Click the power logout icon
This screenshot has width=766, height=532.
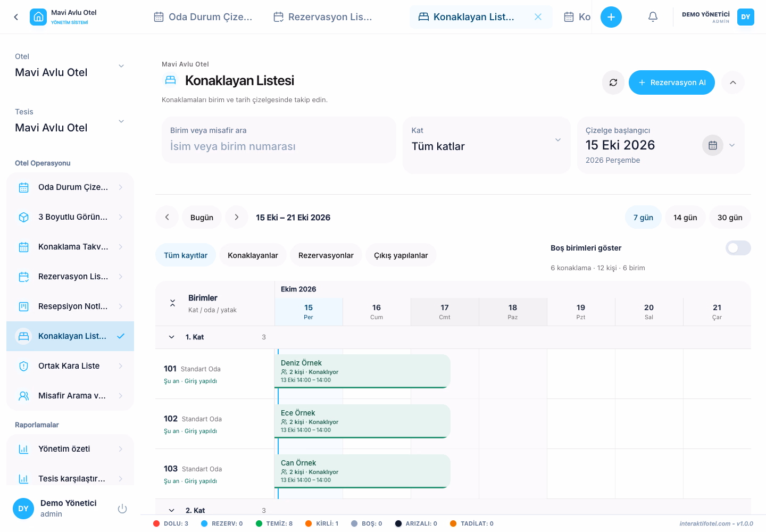point(122,509)
